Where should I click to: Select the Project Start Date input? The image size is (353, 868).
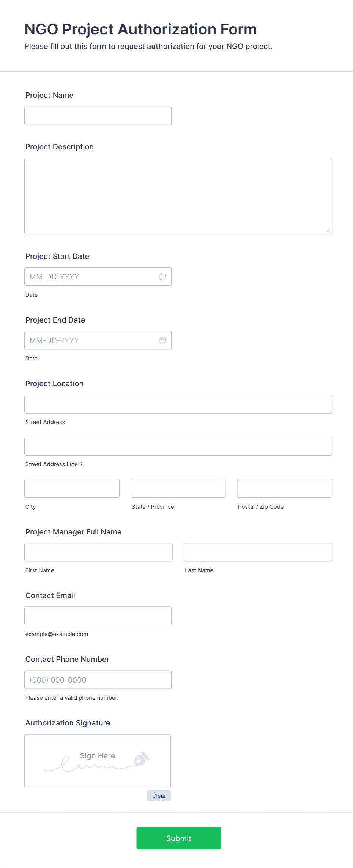coord(98,277)
